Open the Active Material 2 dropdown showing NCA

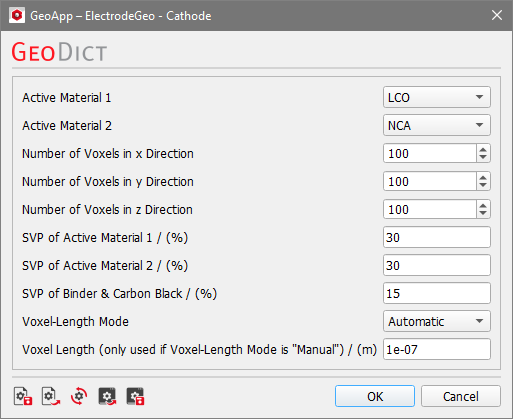pos(437,125)
